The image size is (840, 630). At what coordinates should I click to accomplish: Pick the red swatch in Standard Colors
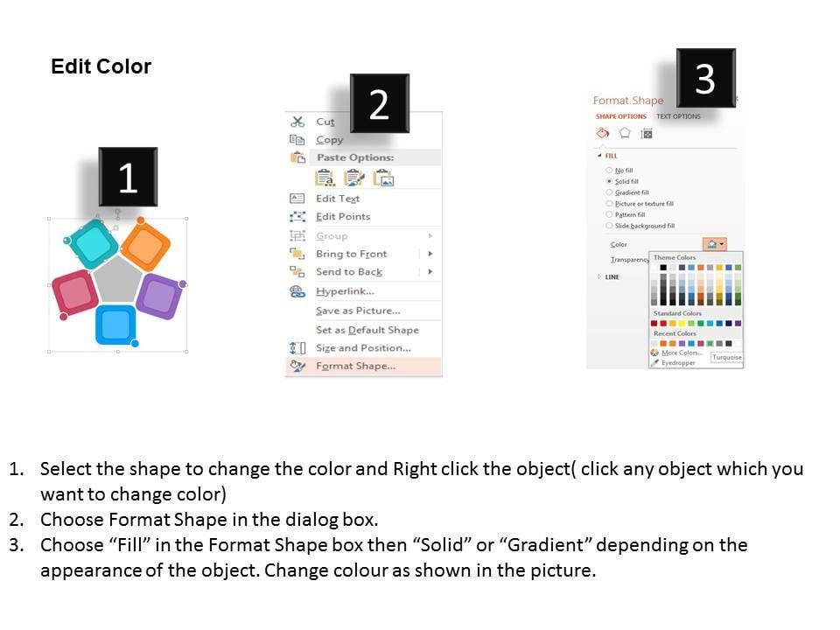[663, 324]
